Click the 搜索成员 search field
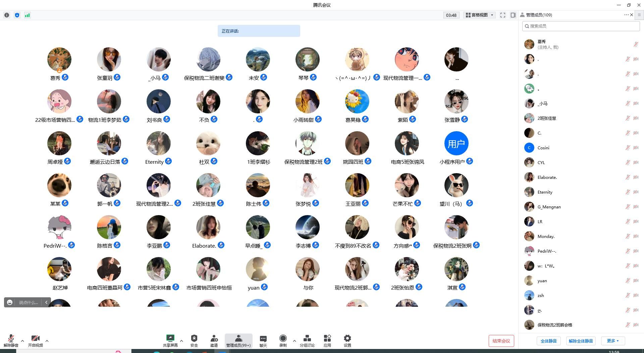The width and height of the screenshot is (644, 353). [581, 26]
